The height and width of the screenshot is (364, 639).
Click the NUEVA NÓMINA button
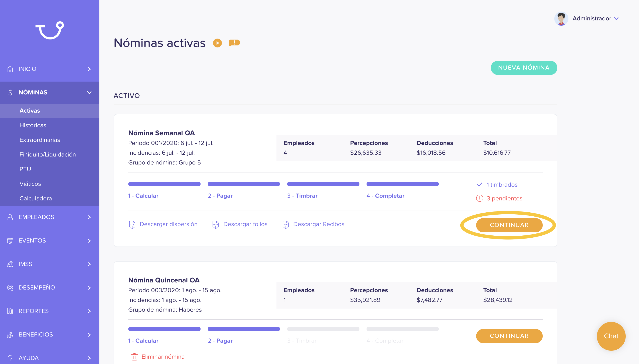524,67
